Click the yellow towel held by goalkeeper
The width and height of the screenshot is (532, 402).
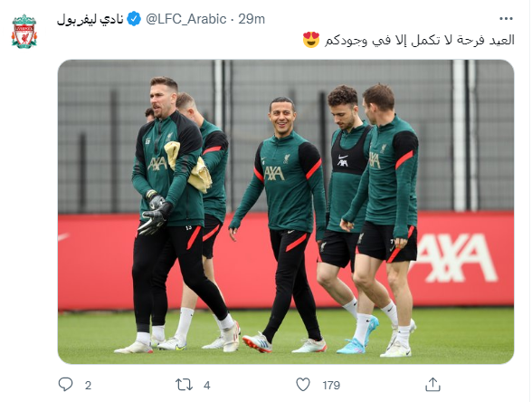188,167
